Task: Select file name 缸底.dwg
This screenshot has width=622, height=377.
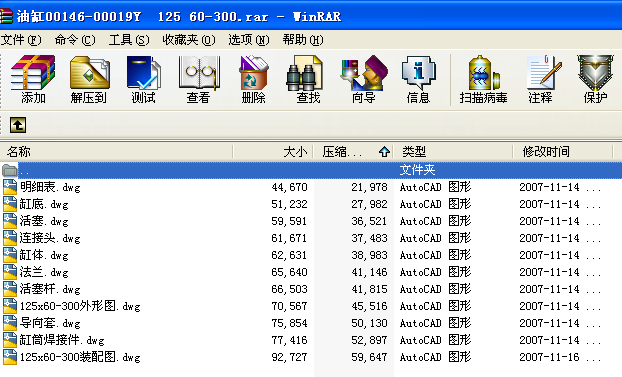Action: click(44, 204)
